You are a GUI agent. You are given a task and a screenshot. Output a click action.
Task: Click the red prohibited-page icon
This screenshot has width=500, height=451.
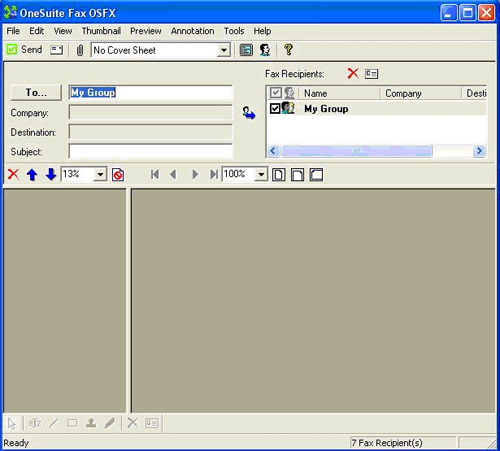pyautogui.click(x=118, y=175)
